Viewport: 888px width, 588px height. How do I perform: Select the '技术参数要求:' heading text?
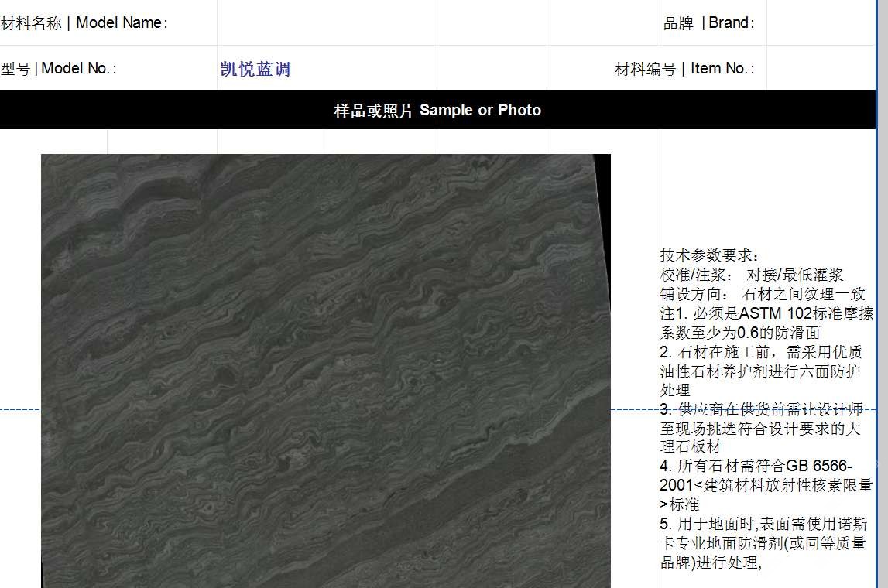pyautogui.click(x=709, y=255)
